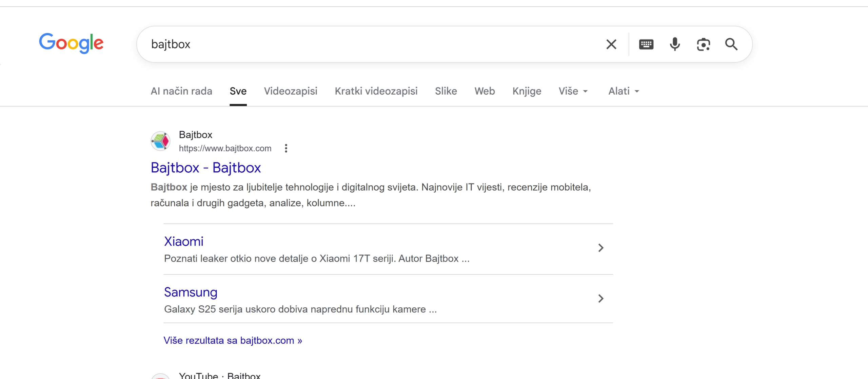Switch to the Videozapisi tab
Viewport: 868px width, 379px height.
click(x=291, y=91)
